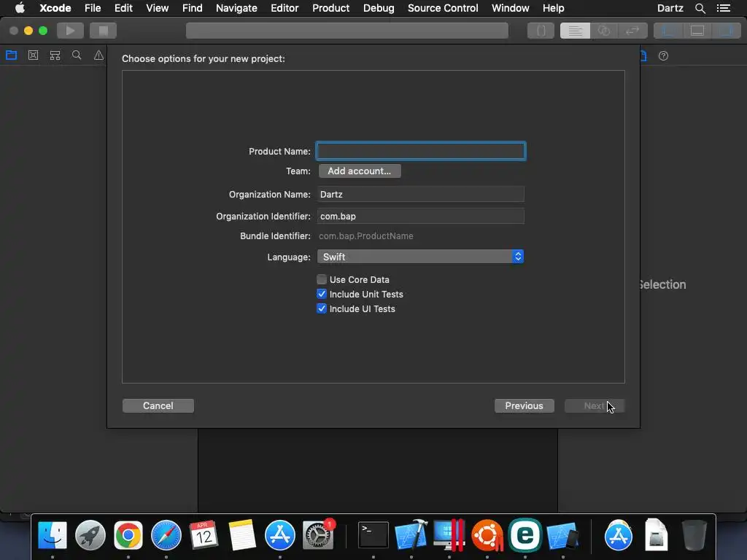Screen dimensions: 747x560
Task: Open the Product menu
Action: 330,8
